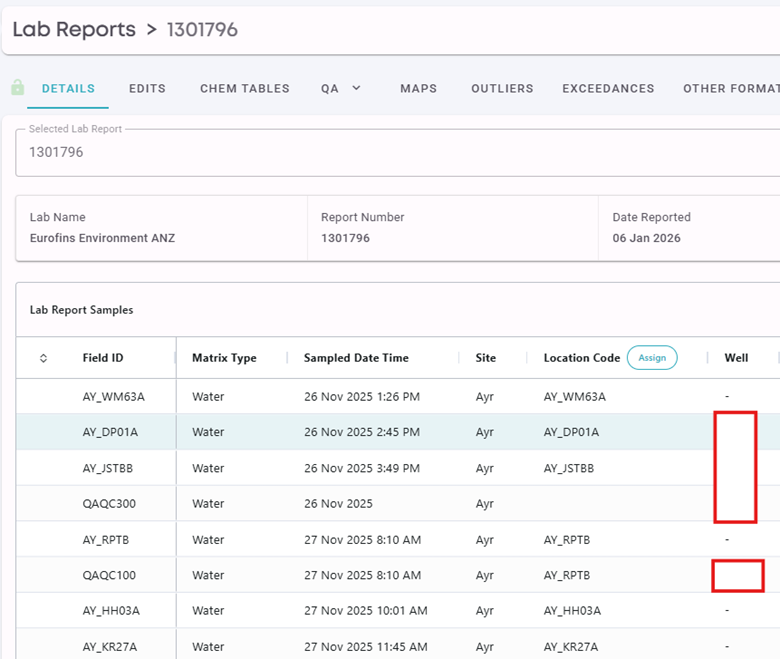Select the QAQC100 sample row
The image size is (780, 659).
[x=397, y=575]
